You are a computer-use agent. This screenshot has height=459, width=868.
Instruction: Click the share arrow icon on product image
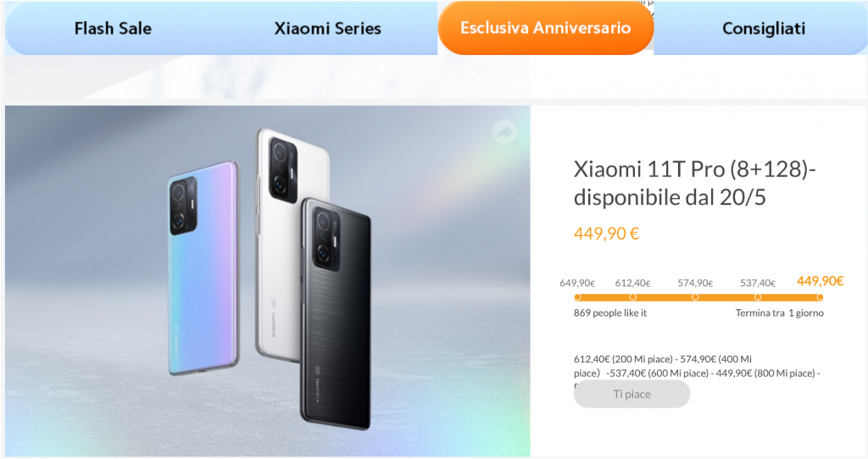pyautogui.click(x=504, y=132)
